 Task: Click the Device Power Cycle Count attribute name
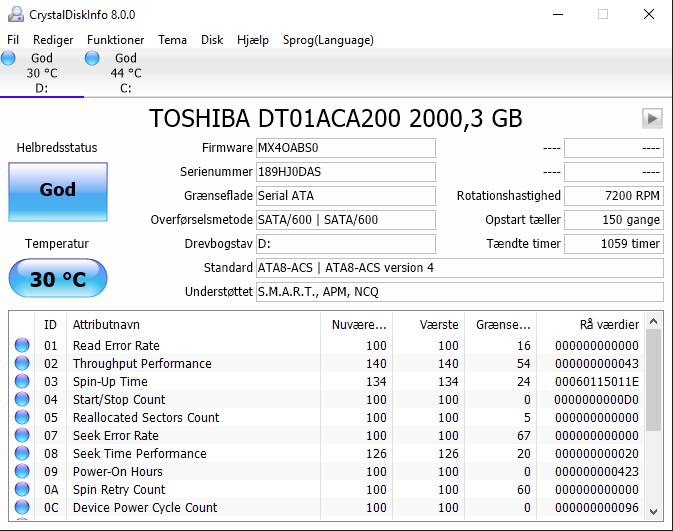(145, 508)
